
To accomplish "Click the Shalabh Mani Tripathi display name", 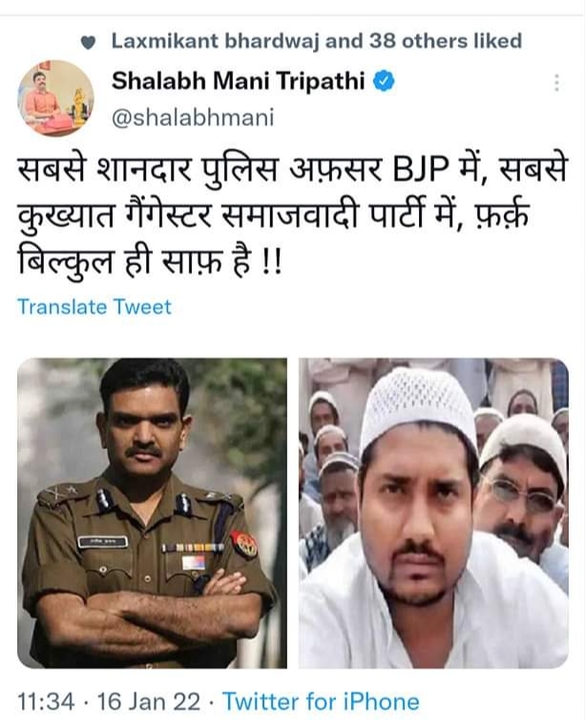I will [x=238, y=81].
